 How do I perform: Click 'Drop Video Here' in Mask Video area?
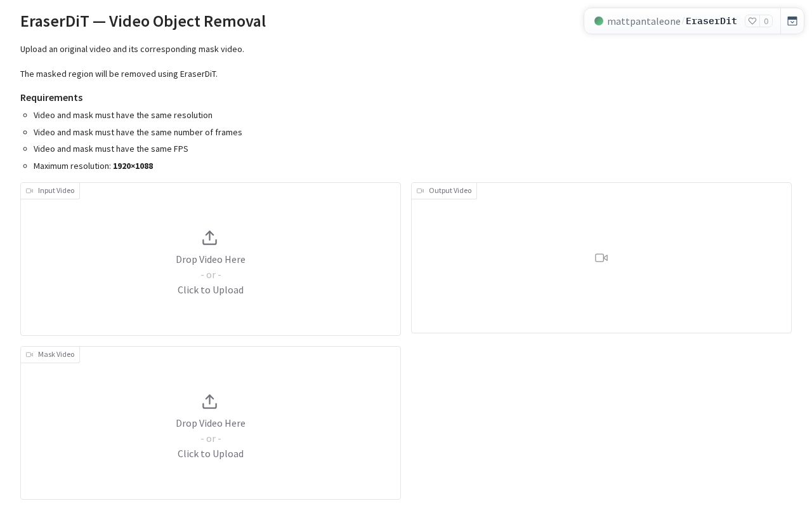coord(211,423)
